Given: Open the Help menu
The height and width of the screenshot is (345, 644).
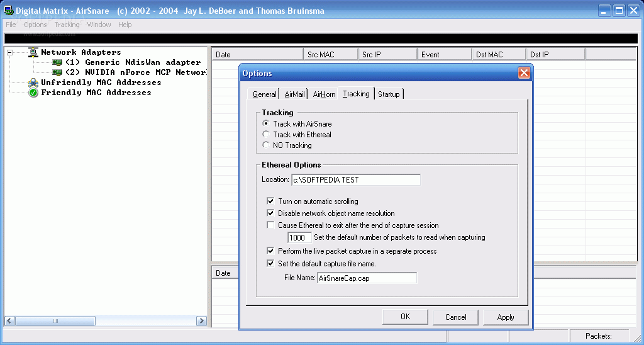Looking at the screenshot, I should tap(125, 25).
